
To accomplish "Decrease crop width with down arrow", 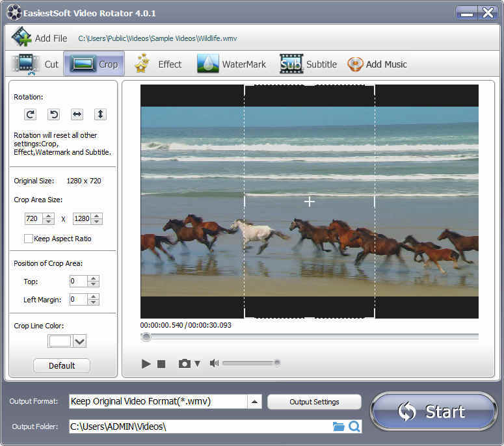I will 49,222.
